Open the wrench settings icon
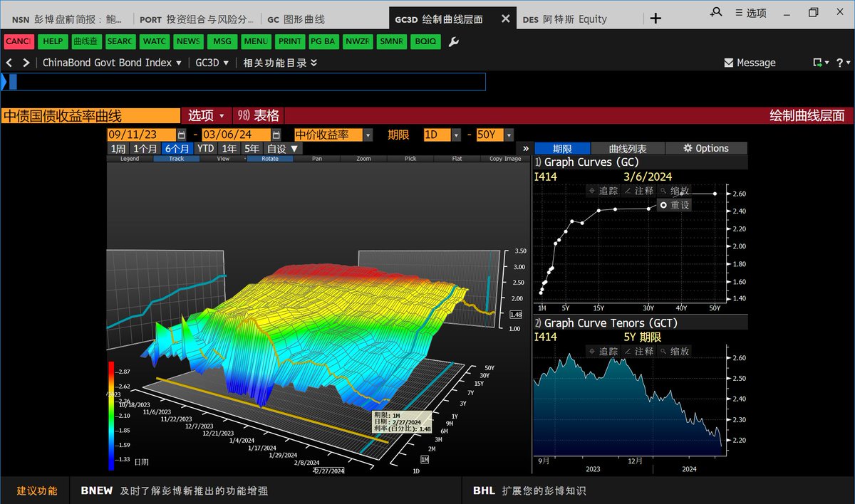Screen dimensions: 855x504 coord(454,42)
